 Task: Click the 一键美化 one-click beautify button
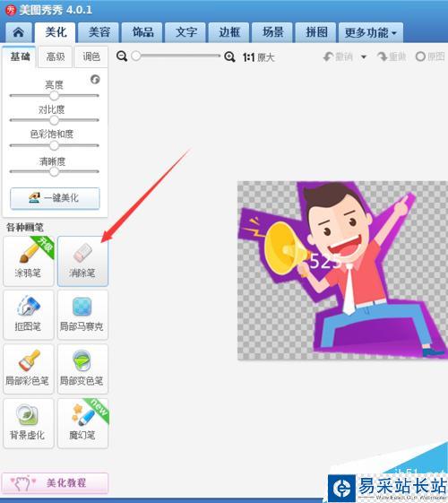point(55,198)
